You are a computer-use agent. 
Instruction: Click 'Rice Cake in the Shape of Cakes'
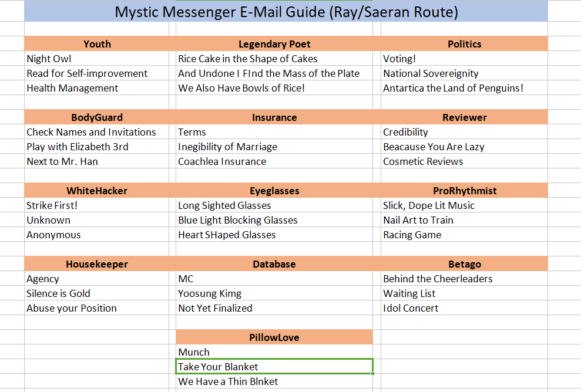[274, 59]
